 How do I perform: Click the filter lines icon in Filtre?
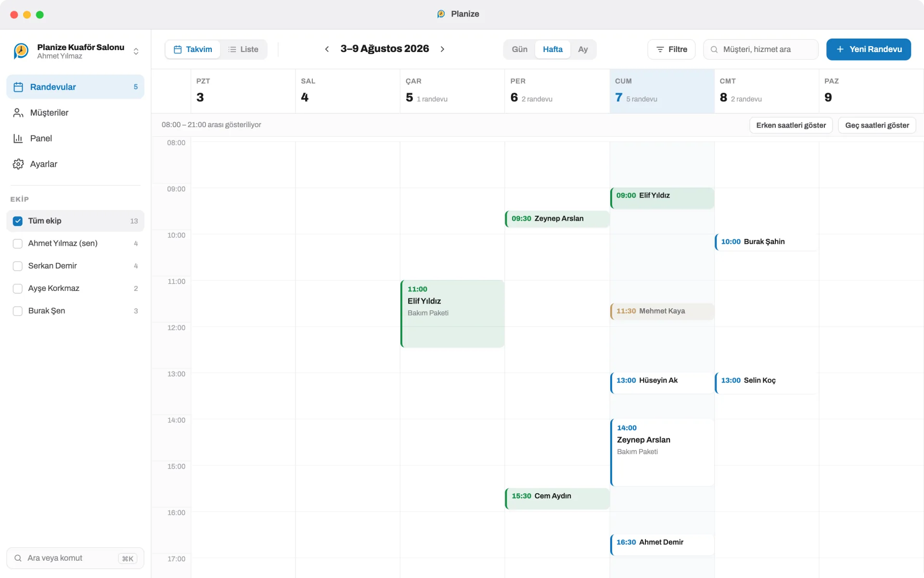point(660,50)
